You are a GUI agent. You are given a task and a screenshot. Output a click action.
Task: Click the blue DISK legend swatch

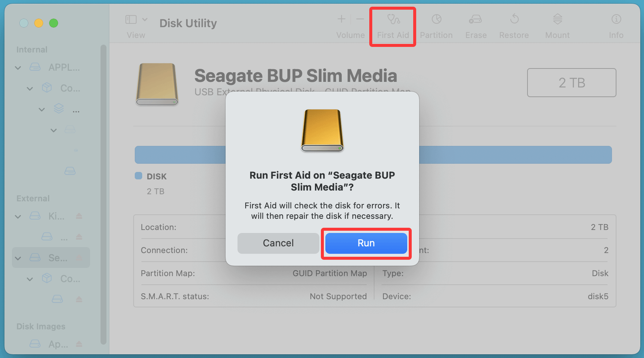click(138, 176)
